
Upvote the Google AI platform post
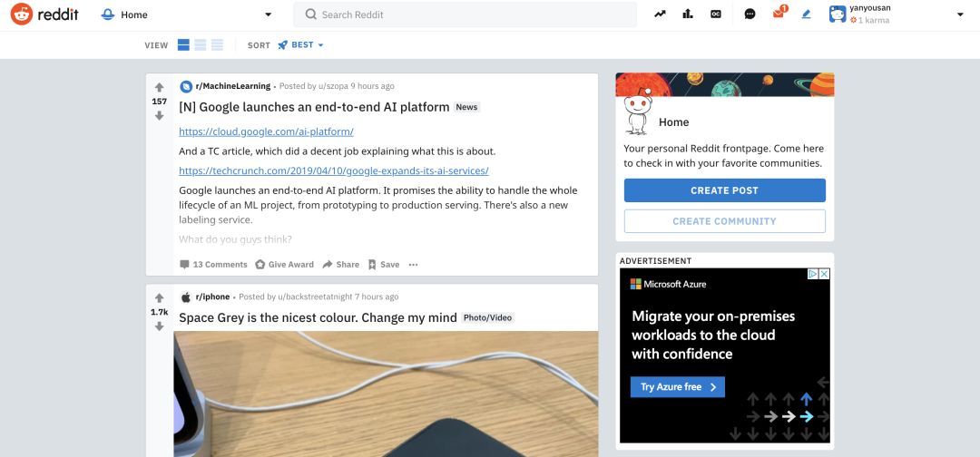(x=159, y=87)
